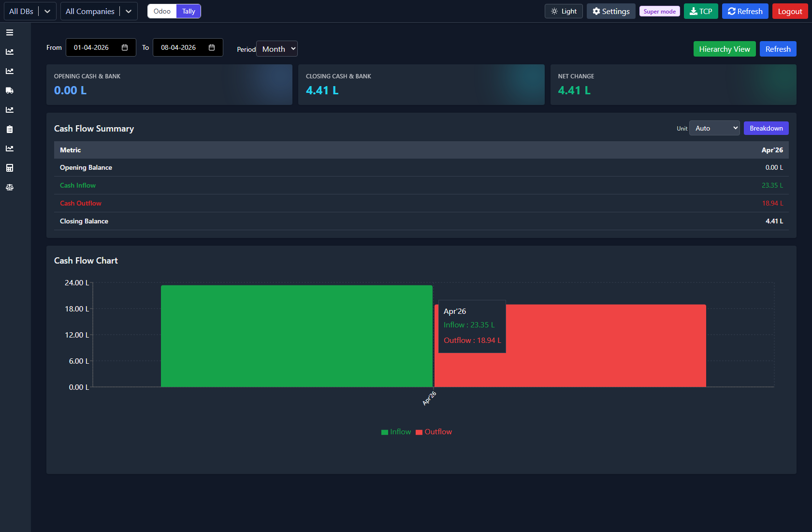Screen dimensions: 812x532
Task: Toggle Outflow series in chart legend
Action: [x=434, y=432]
